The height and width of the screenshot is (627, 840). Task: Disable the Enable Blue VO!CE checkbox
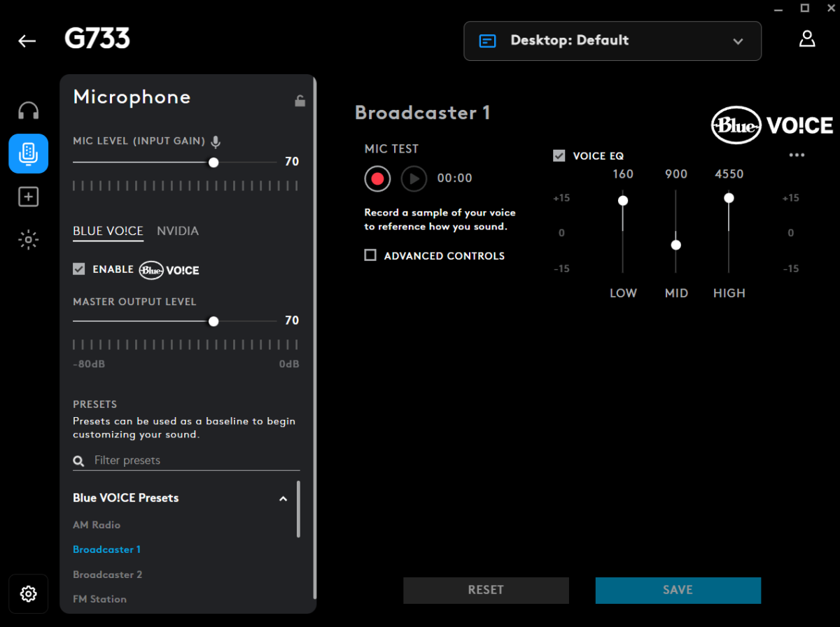coord(79,269)
